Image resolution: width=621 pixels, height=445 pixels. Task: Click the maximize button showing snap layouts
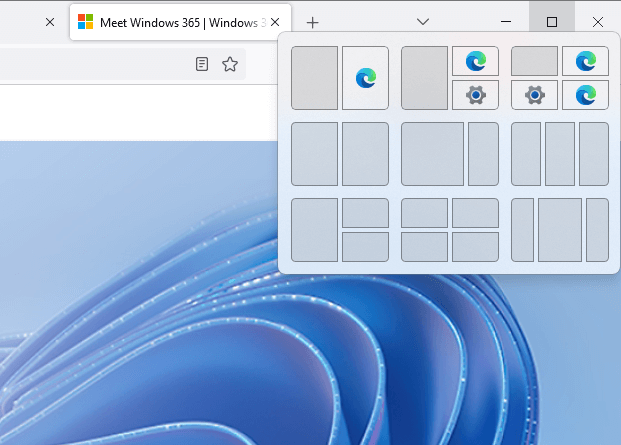pos(552,22)
